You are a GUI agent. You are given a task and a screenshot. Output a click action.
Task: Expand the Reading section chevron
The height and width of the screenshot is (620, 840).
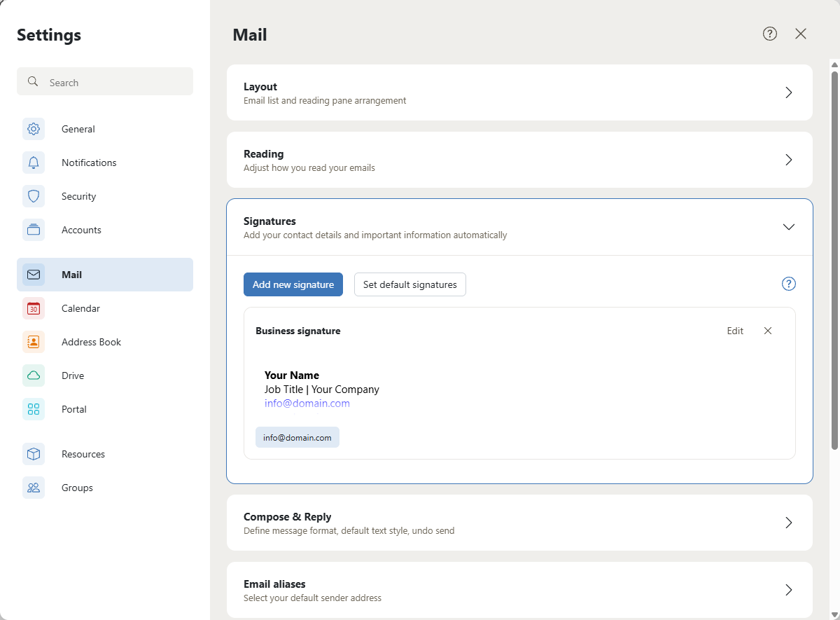789,160
